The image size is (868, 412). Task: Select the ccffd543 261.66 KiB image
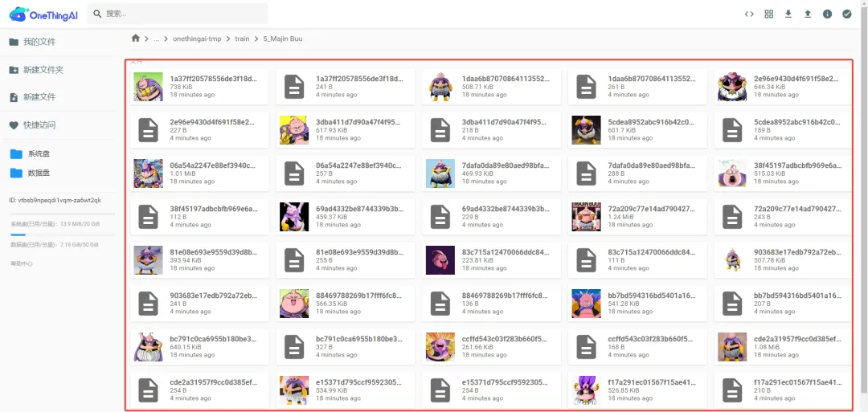click(440, 347)
